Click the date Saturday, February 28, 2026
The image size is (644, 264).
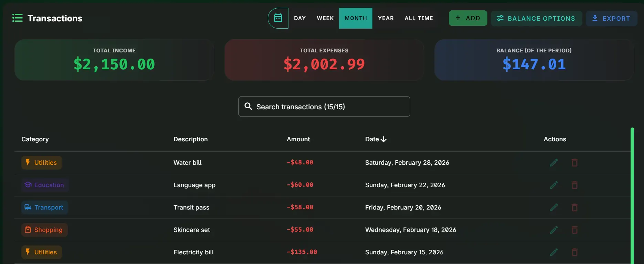[407, 163]
